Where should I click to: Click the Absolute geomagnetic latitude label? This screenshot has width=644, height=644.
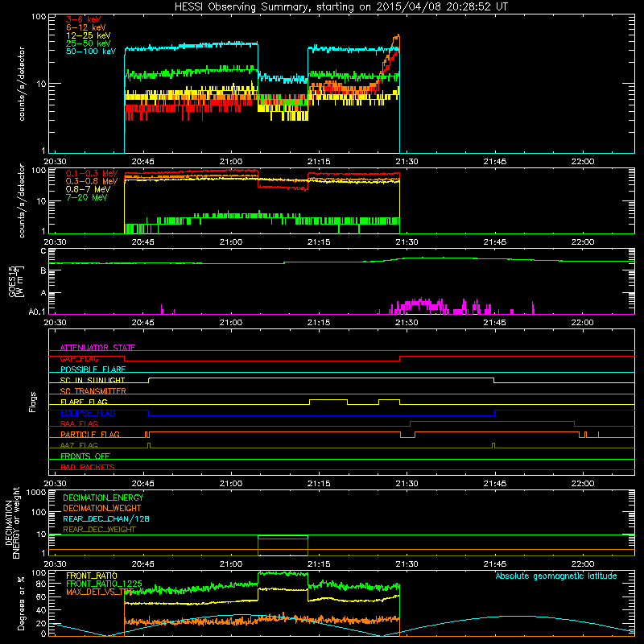556,576
